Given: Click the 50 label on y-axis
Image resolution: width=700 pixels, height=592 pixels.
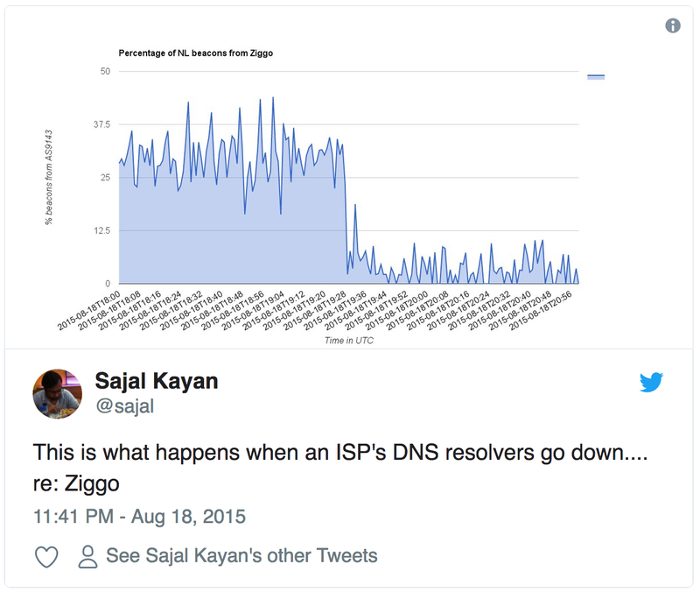Looking at the screenshot, I should (x=104, y=71).
